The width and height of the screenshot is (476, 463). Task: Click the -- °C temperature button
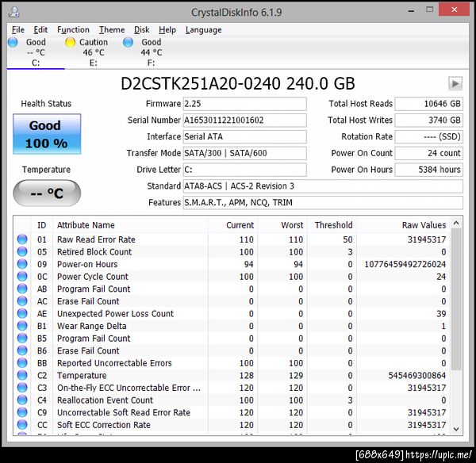pyautogui.click(x=47, y=193)
